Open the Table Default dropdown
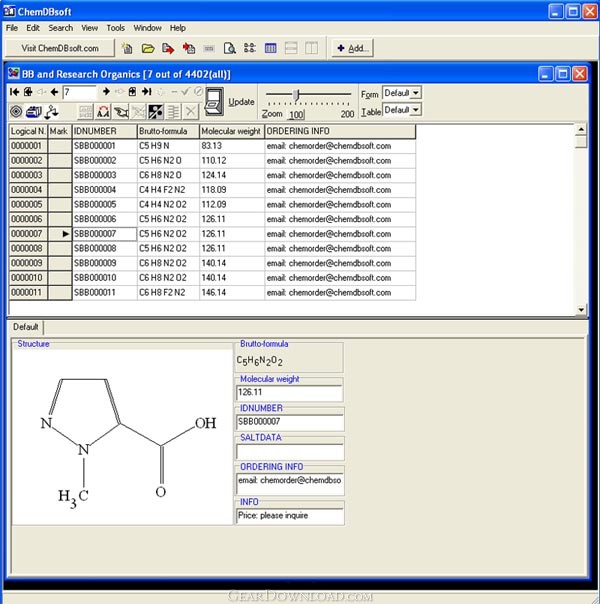 pyautogui.click(x=416, y=110)
